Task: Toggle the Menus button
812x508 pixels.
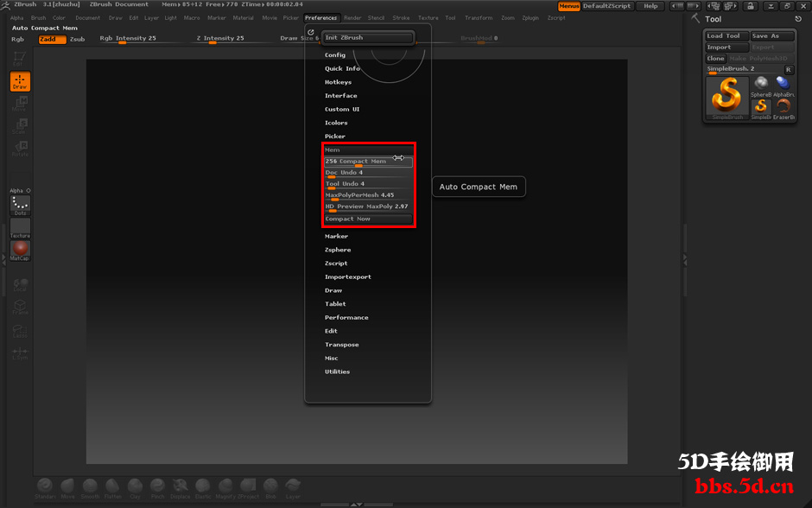Action: pyautogui.click(x=568, y=6)
